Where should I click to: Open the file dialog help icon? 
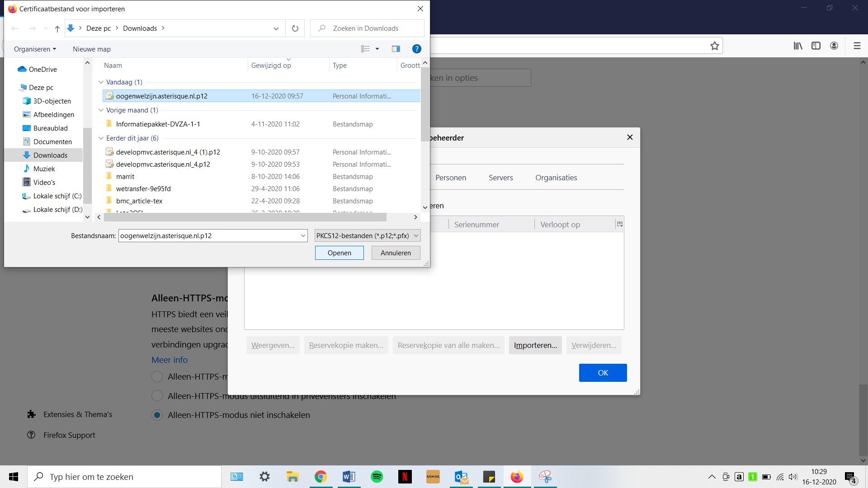(417, 49)
